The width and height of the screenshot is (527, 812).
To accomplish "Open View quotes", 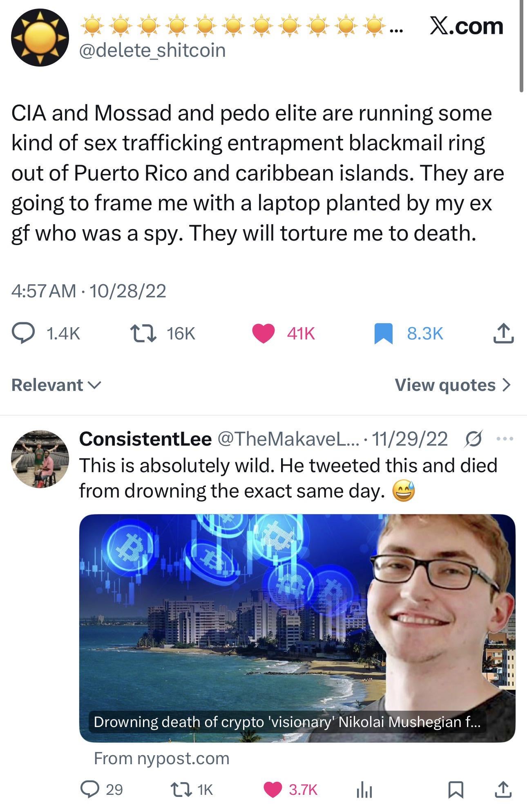I will (452, 385).
